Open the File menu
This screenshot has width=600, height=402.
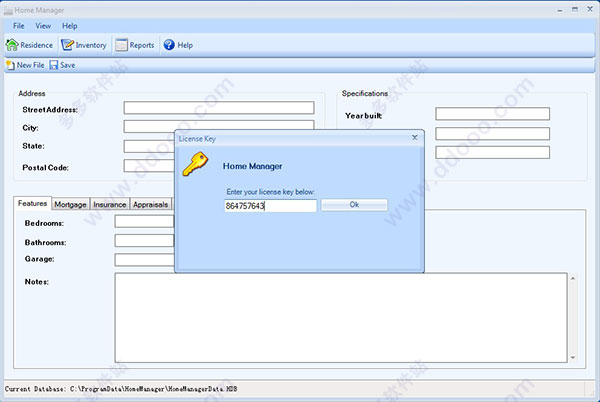pyautogui.click(x=18, y=26)
